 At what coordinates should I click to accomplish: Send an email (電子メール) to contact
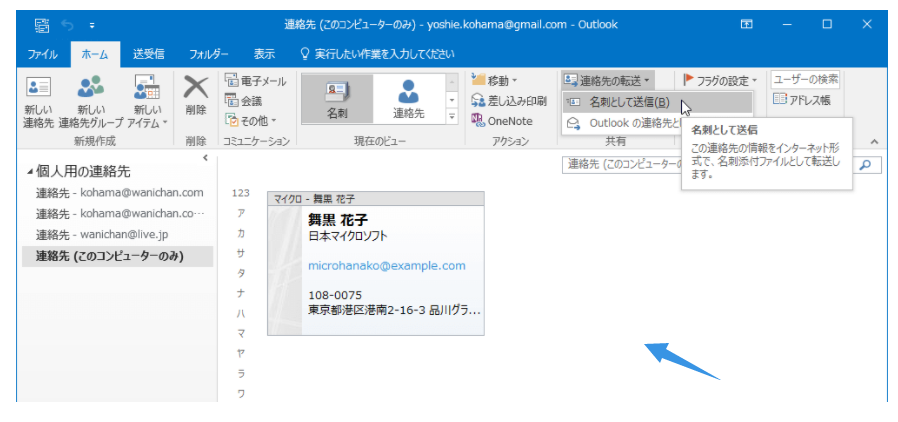(255, 81)
